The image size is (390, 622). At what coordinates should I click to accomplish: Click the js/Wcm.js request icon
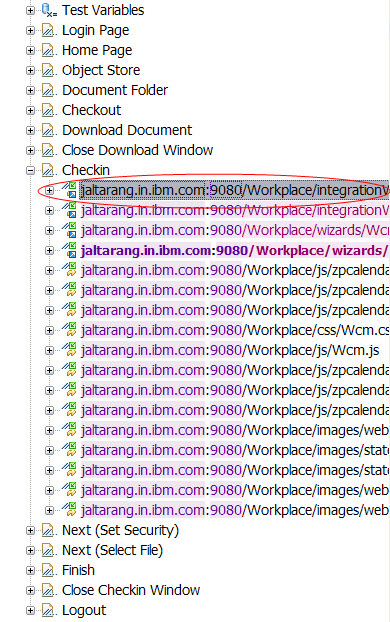69,350
